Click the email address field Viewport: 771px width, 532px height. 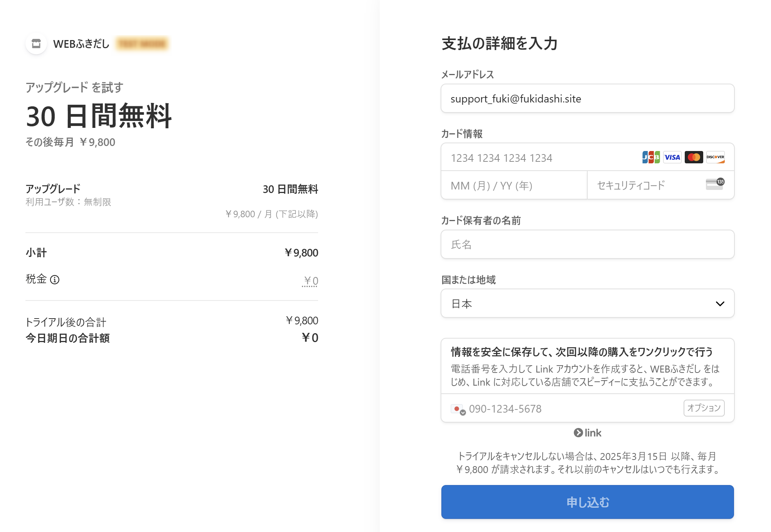(x=588, y=99)
